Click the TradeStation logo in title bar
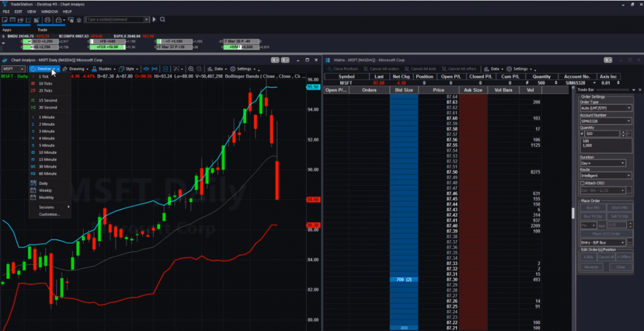The image size is (644, 331). tap(4, 4)
